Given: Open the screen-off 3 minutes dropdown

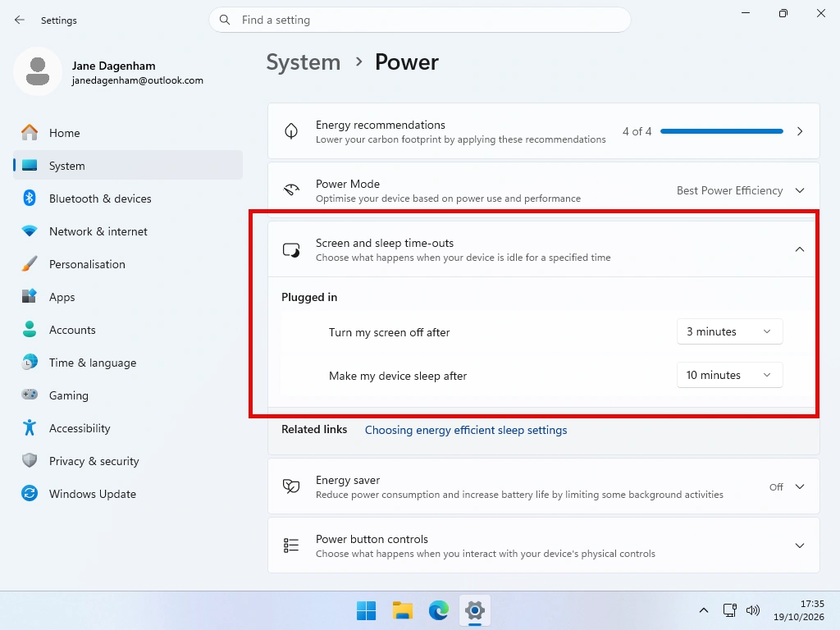Looking at the screenshot, I should pyautogui.click(x=729, y=331).
